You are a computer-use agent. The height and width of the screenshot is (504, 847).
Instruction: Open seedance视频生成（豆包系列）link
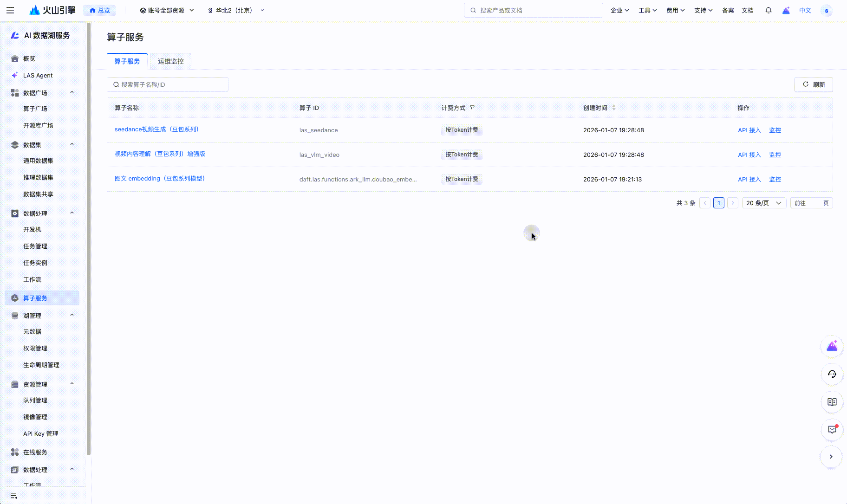pos(157,129)
